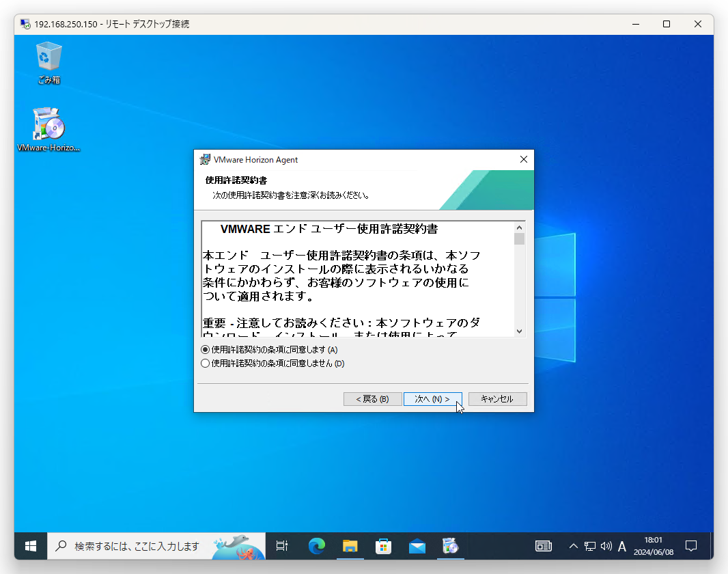Image resolution: width=728 pixels, height=574 pixels.
Task: Maximize the Remote Desktop connection window
Action: pyautogui.click(x=667, y=24)
